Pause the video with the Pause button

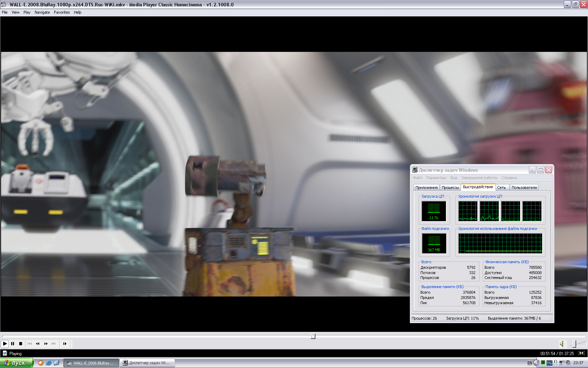click(13, 344)
